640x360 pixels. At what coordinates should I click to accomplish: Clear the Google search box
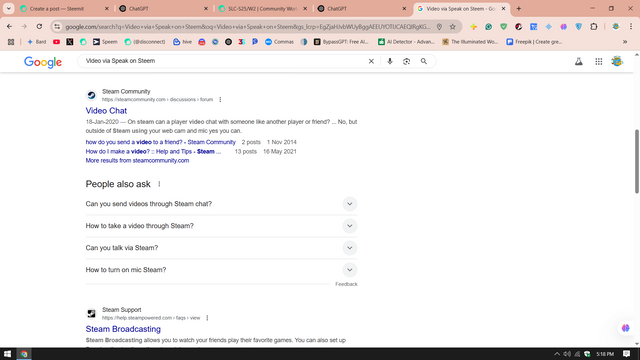(371, 61)
